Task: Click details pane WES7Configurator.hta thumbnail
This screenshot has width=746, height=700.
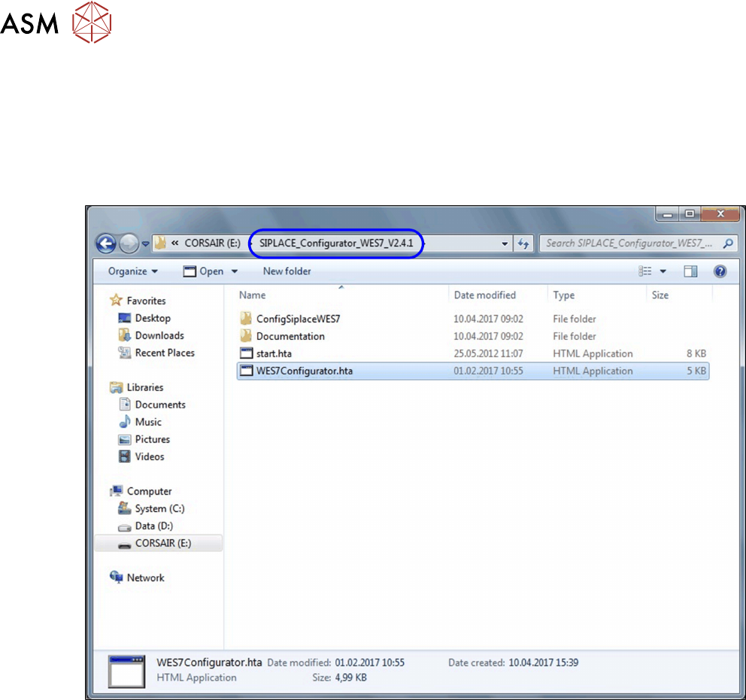Action: click(x=126, y=671)
